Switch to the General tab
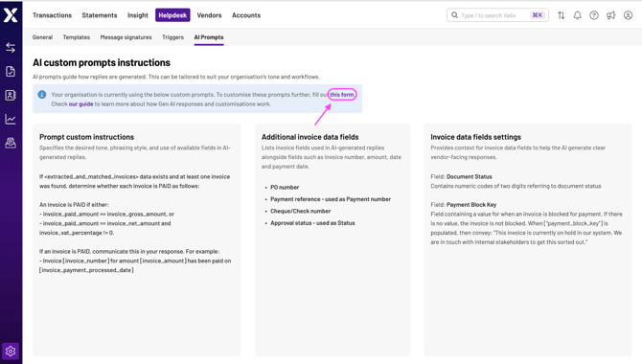The height and width of the screenshot is (364, 642). pyautogui.click(x=42, y=37)
